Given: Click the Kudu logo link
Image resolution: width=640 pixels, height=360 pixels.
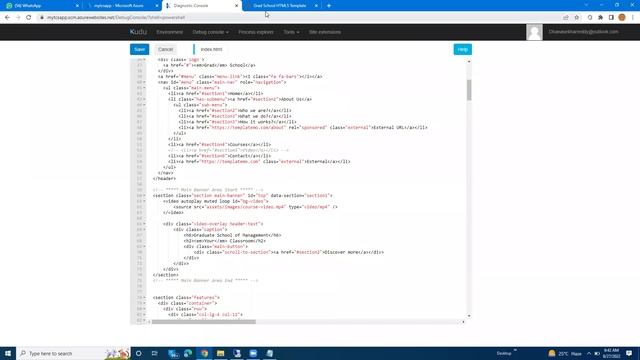Looking at the screenshot, I should click(138, 32).
